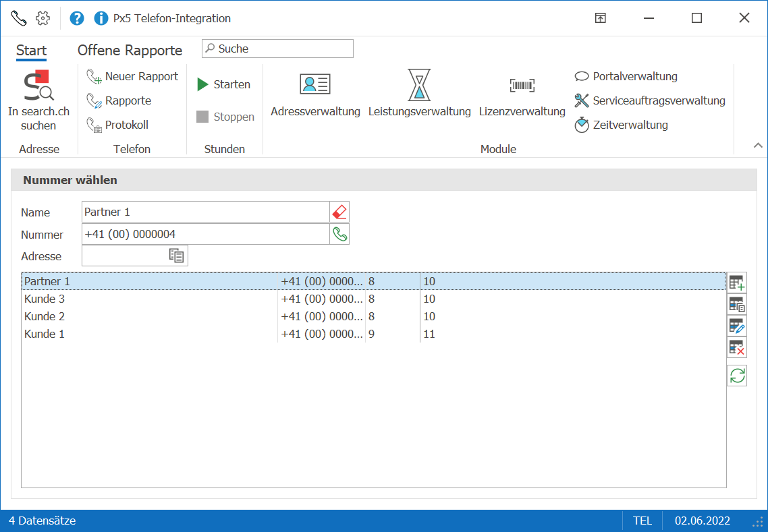Image resolution: width=768 pixels, height=532 pixels.
Task: Click the value 11 in Kunde 1 row
Action: click(429, 334)
